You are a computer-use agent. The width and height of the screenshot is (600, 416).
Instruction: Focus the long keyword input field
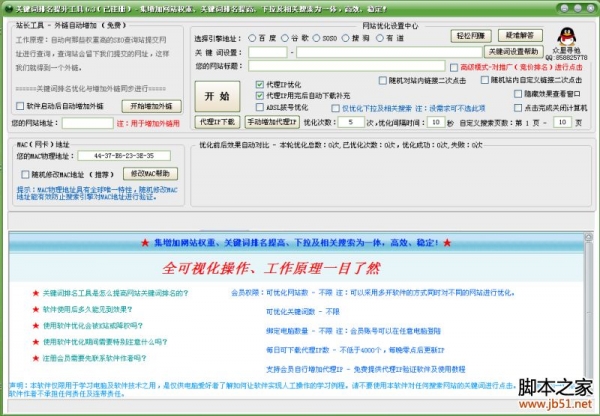click(x=389, y=52)
